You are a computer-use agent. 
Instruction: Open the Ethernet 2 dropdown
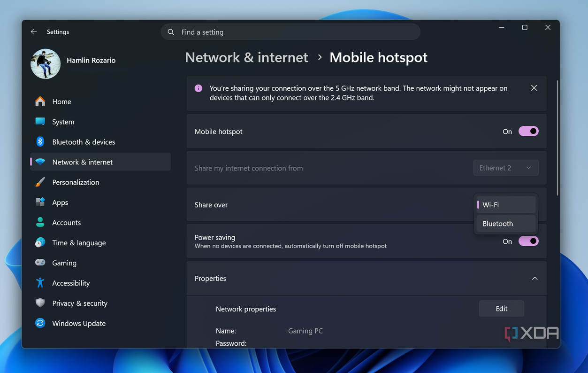[505, 168]
